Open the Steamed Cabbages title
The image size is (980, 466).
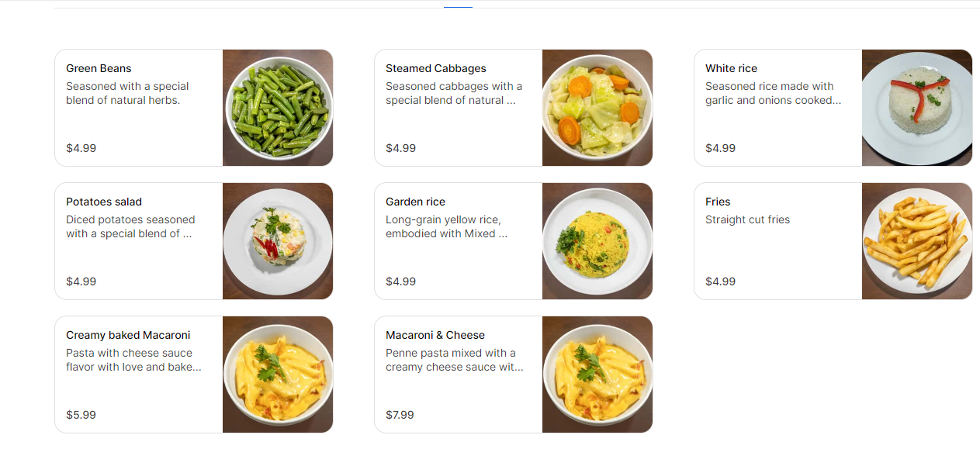pos(436,68)
